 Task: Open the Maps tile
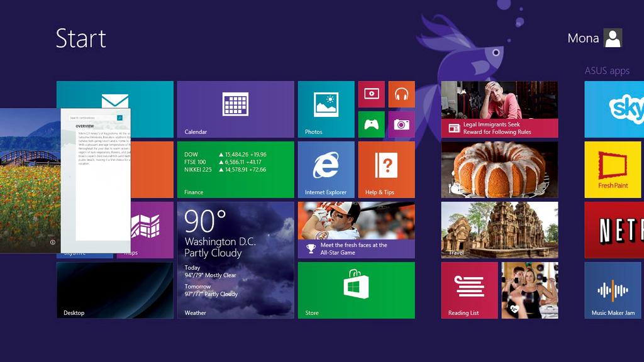[x=152, y=230]
